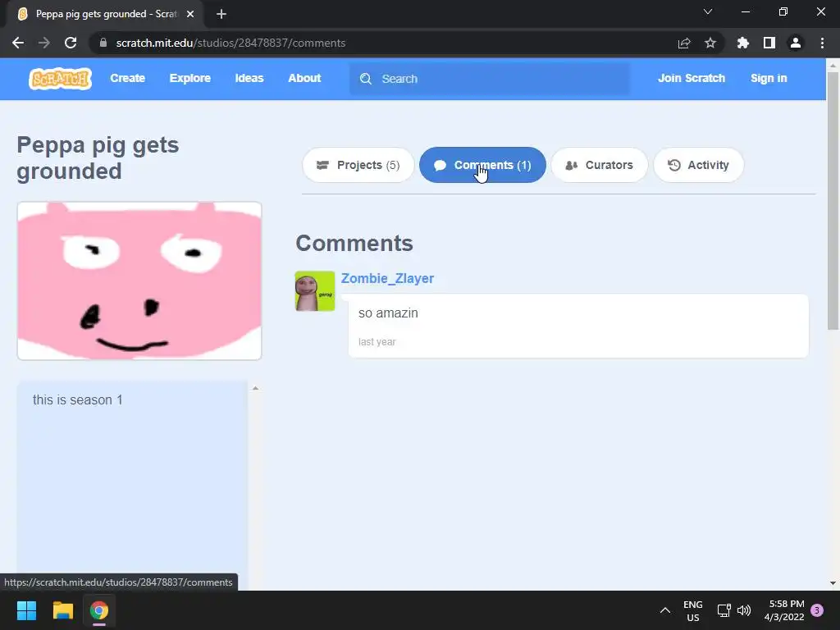The image size is (840, 630).
Task: Click the Peppa pig studio thumbnail
Action: pos(139,281)
